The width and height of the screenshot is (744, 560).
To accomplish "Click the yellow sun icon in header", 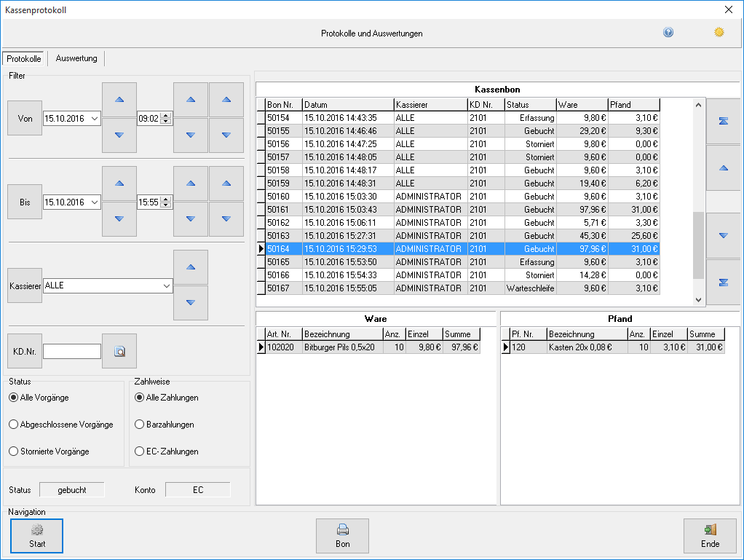I will (x=719, y=32).
